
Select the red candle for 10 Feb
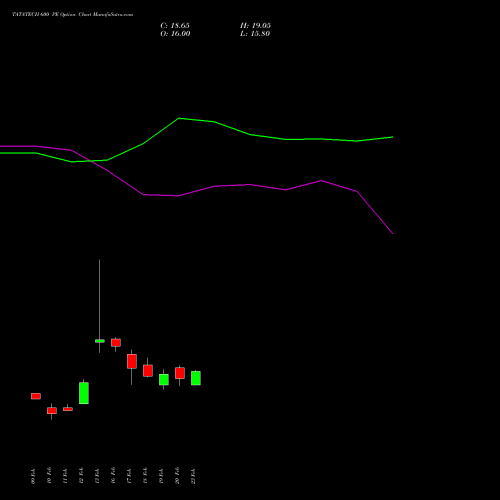point(52,411)
